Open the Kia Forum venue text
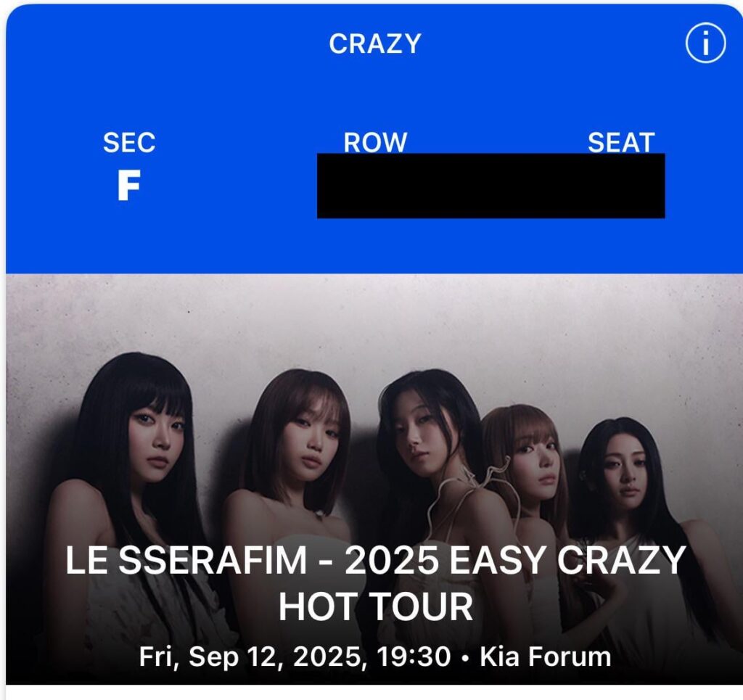Viewport: 743px width, 700px height. click(545, 657)
